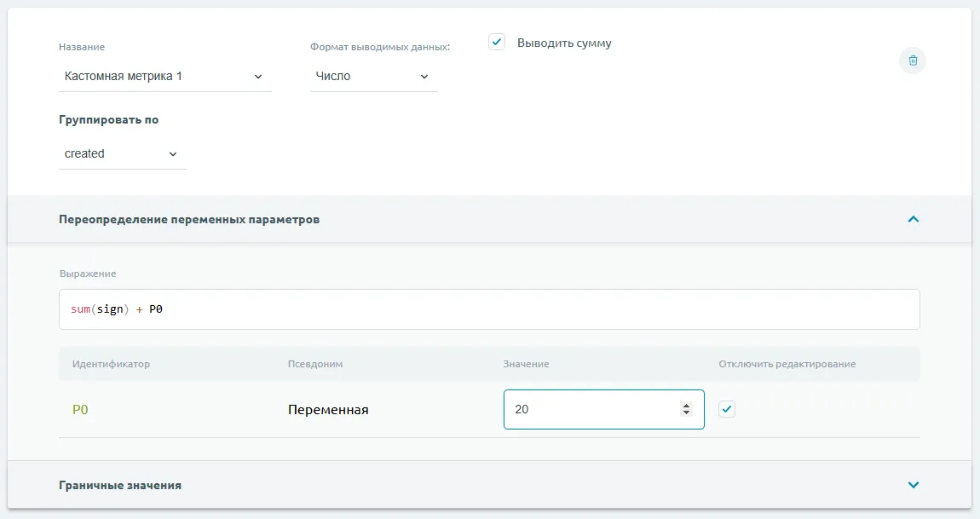The height and width of the screenshot is (519, 980).
Task: Uncheck Отключить редактирование for the P0 row
Action: 726,409
